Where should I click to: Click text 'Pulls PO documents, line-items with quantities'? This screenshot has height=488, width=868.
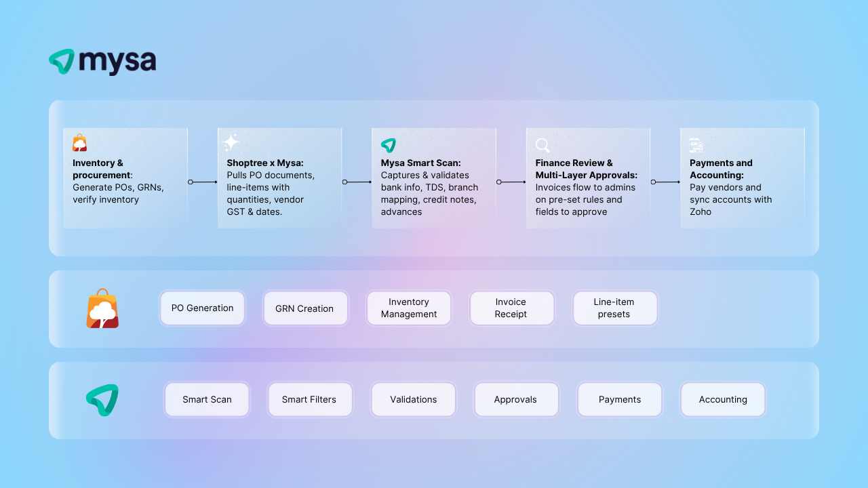point(271,187)
